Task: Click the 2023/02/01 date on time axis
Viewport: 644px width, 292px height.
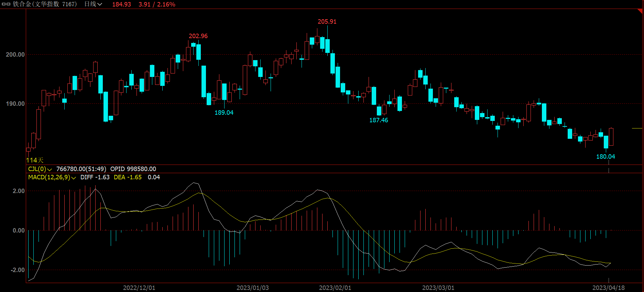Action: [x=335, y=288]
